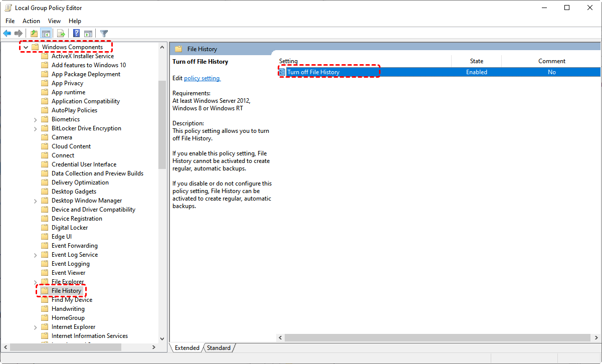Navigate back using the blue Back arrow
602x364 pixels.
tap(7, 33)
